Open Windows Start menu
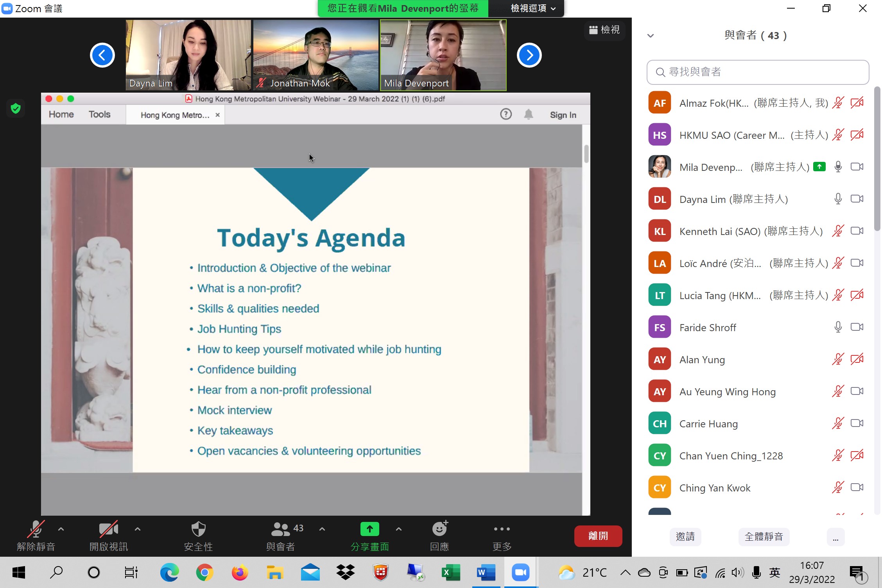This screenshot has height=588, width=882. 19,573
